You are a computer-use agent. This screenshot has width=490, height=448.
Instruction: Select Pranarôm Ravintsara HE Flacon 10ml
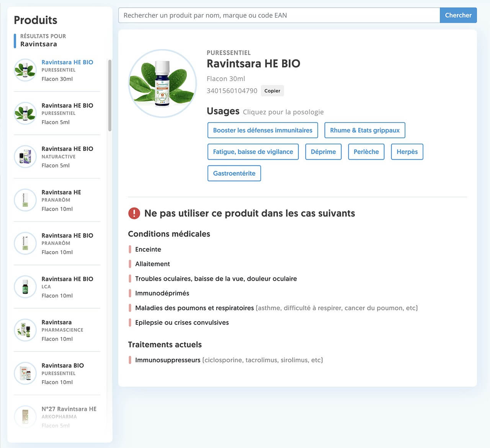61,200
